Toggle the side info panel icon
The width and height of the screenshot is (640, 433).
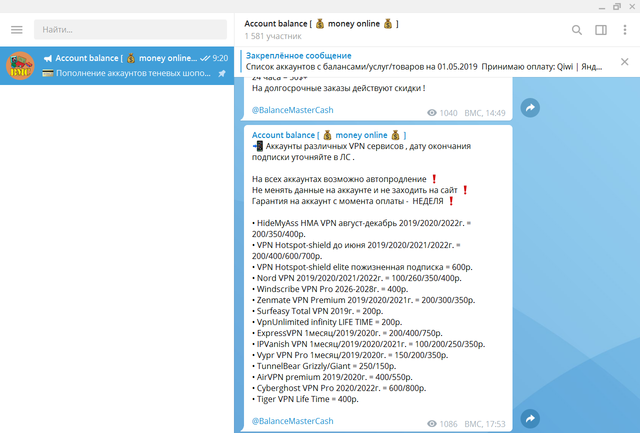[x=600, y=30]
